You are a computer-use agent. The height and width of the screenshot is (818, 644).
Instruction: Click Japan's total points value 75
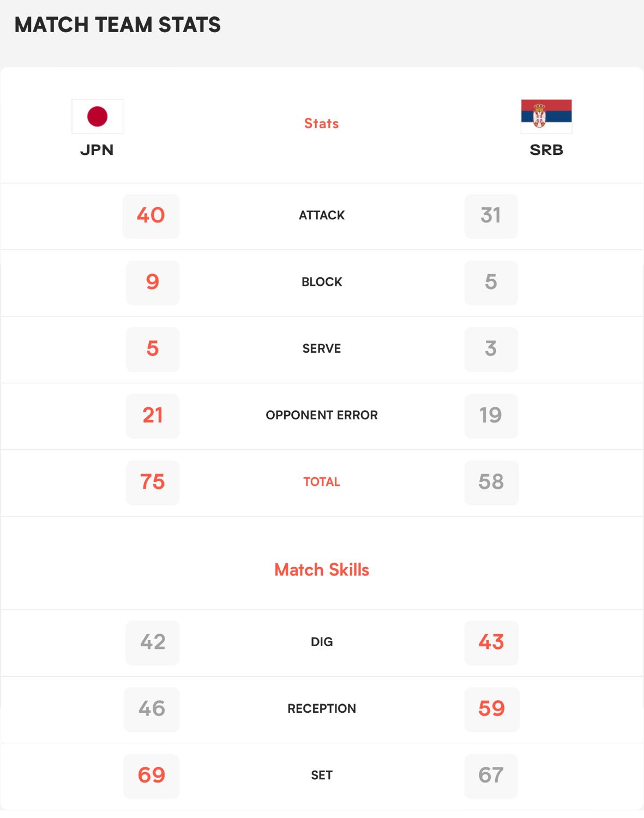[153, 482]
